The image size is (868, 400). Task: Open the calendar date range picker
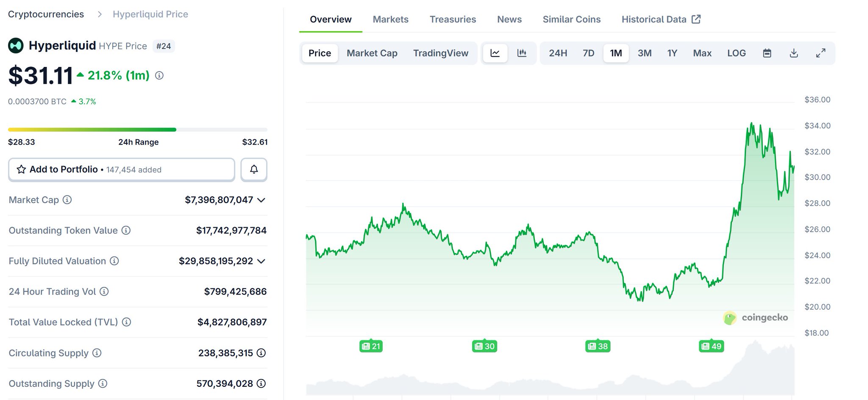pyautogui.click(x=767, y=53)
